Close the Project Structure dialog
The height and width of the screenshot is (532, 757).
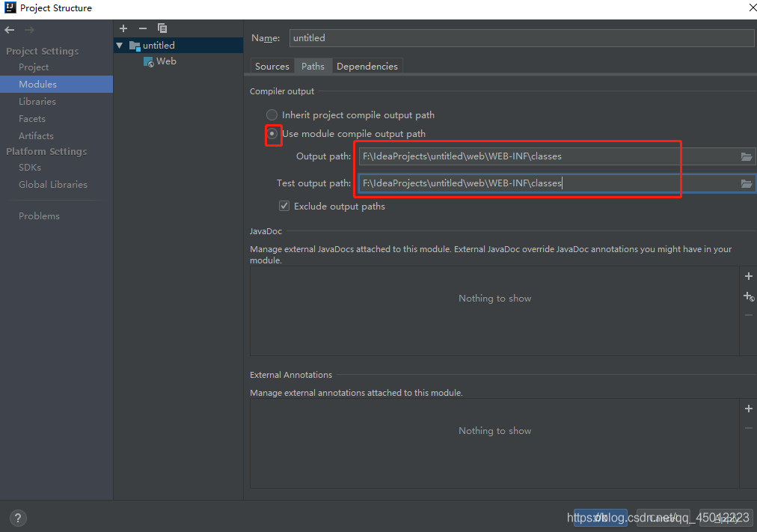coord(752,7)
